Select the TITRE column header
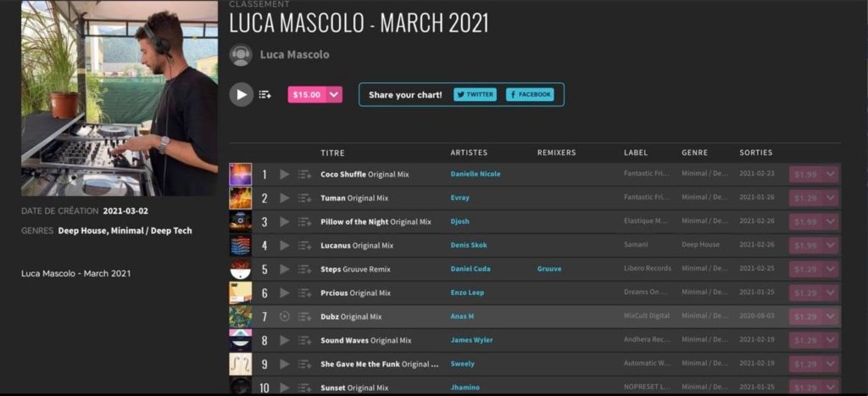 pyautogui.click(x=332, y=153)
